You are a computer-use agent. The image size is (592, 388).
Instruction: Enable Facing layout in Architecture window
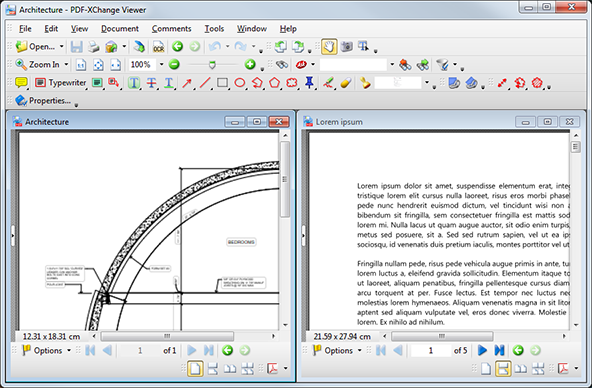pyautogui.click(x=230, y=368)
